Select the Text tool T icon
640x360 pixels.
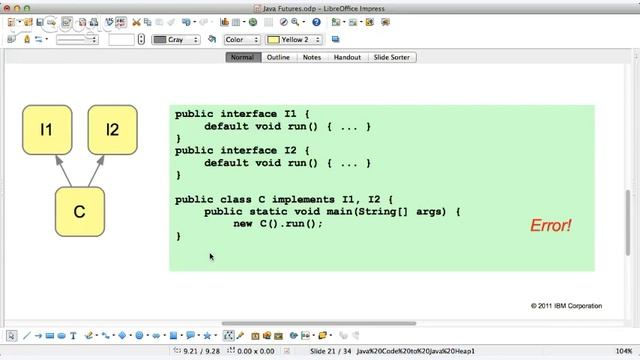pyautogui.click(x=73, y=336)
